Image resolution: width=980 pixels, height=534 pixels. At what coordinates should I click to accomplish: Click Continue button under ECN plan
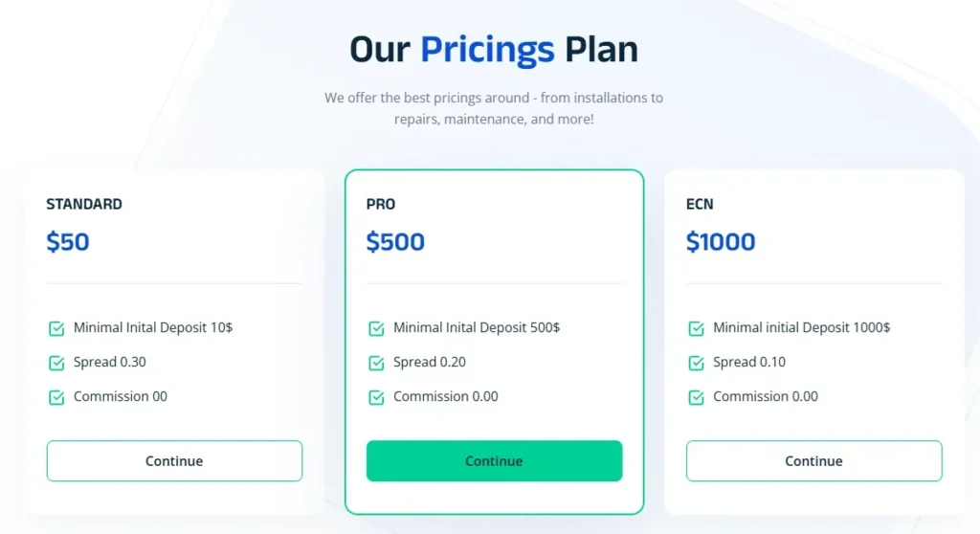[x=813, y=460]
